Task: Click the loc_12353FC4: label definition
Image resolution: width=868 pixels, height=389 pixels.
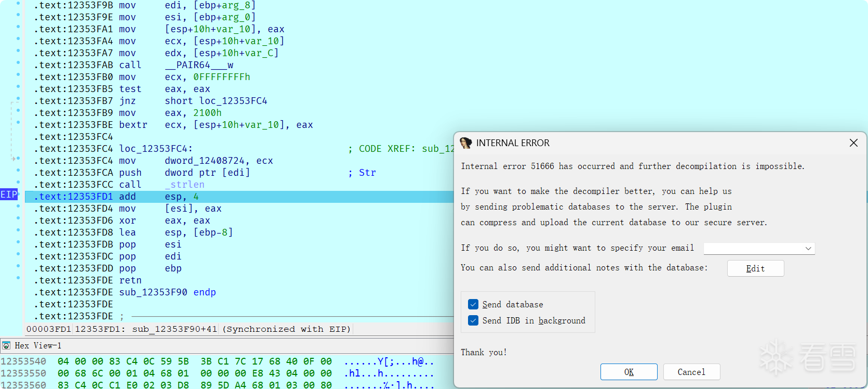Action: coord(156,149)
